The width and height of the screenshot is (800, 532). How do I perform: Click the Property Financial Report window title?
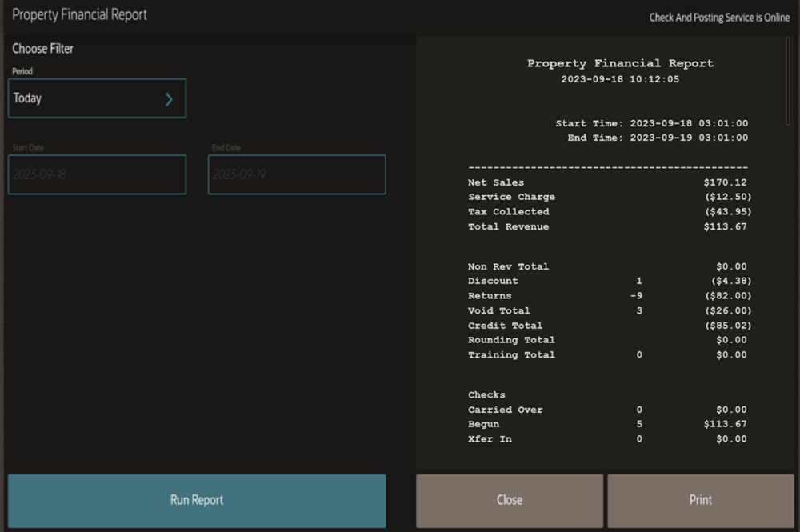[x=79, y=15]
